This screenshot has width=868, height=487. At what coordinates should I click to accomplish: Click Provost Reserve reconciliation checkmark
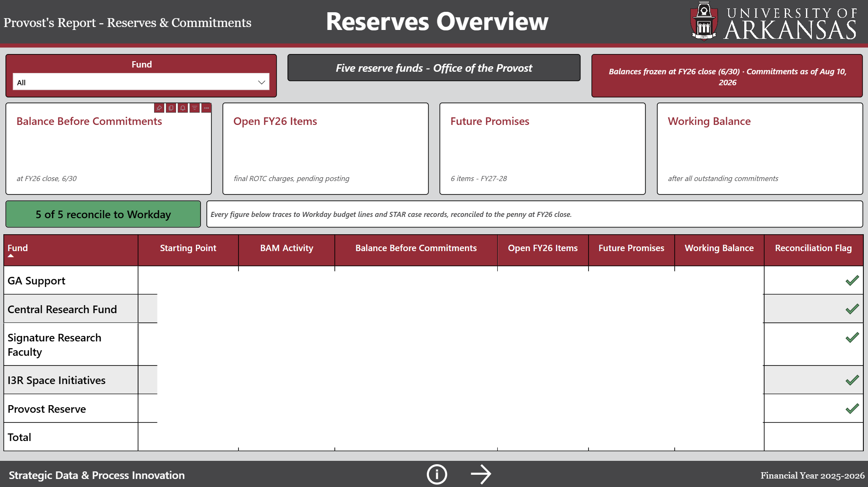pyautogui.click(x=852, y=409)
